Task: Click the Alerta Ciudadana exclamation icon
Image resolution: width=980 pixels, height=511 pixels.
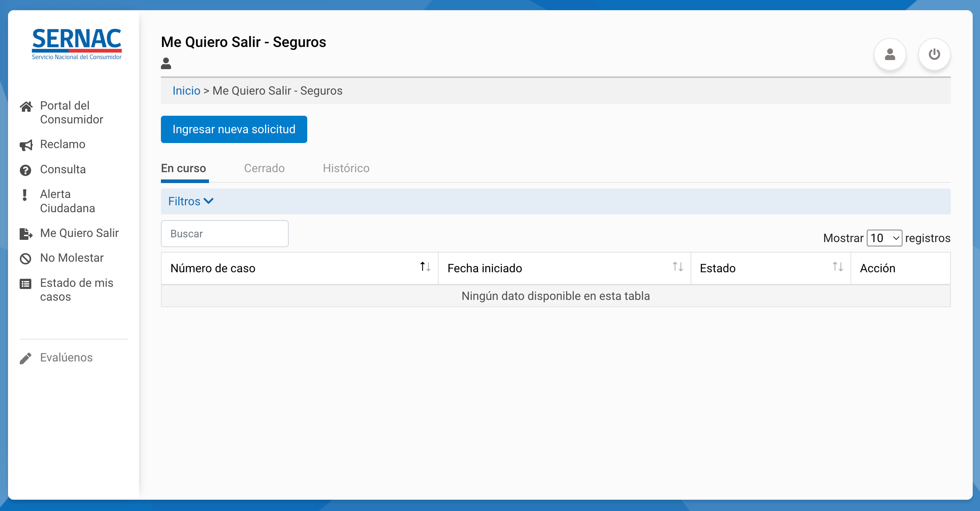Action: pos(25,195)
